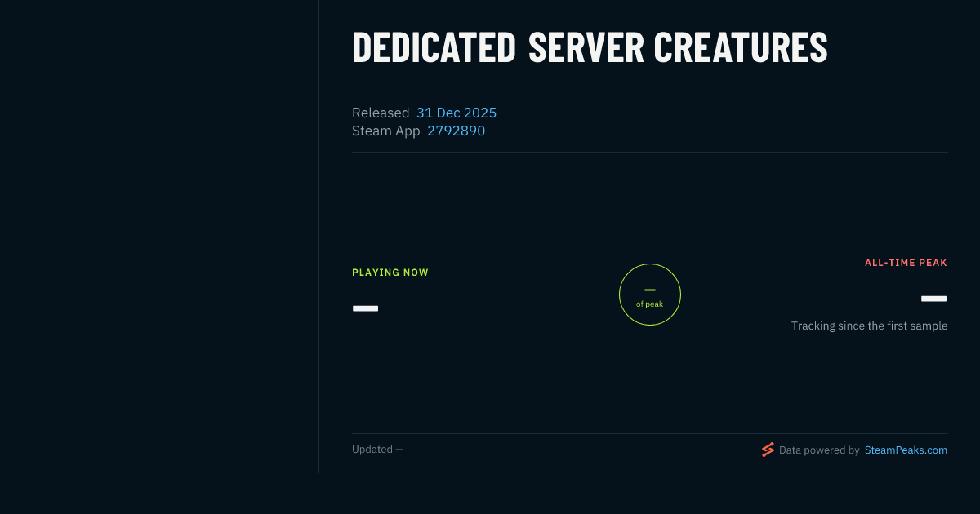This screenshot has width=980, height=514.
Task: Click the All-Time Peak label
Action: (x=906, y=263)
